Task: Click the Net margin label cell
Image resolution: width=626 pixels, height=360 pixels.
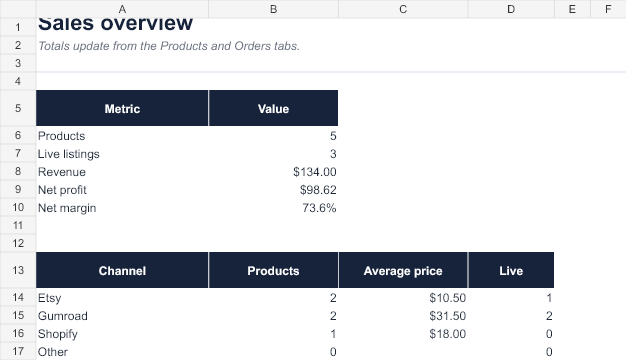Action: [x=122, y=208]
